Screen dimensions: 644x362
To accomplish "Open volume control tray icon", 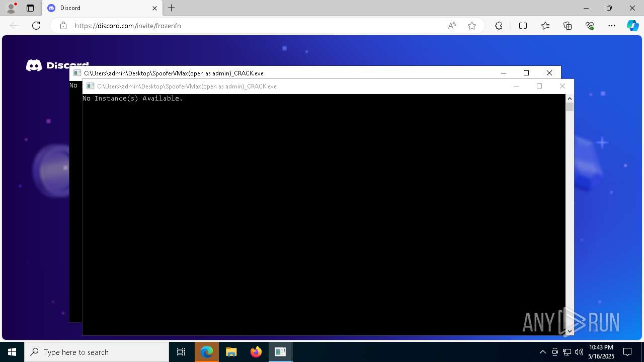I will click(x=579, y=352).
